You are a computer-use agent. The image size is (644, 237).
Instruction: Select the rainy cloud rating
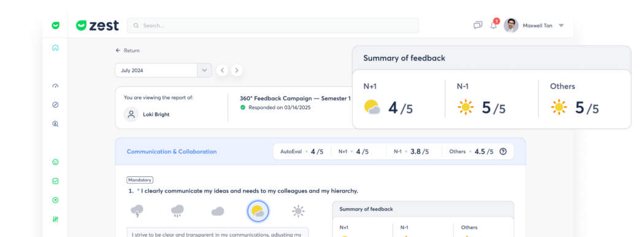[177, 211]
